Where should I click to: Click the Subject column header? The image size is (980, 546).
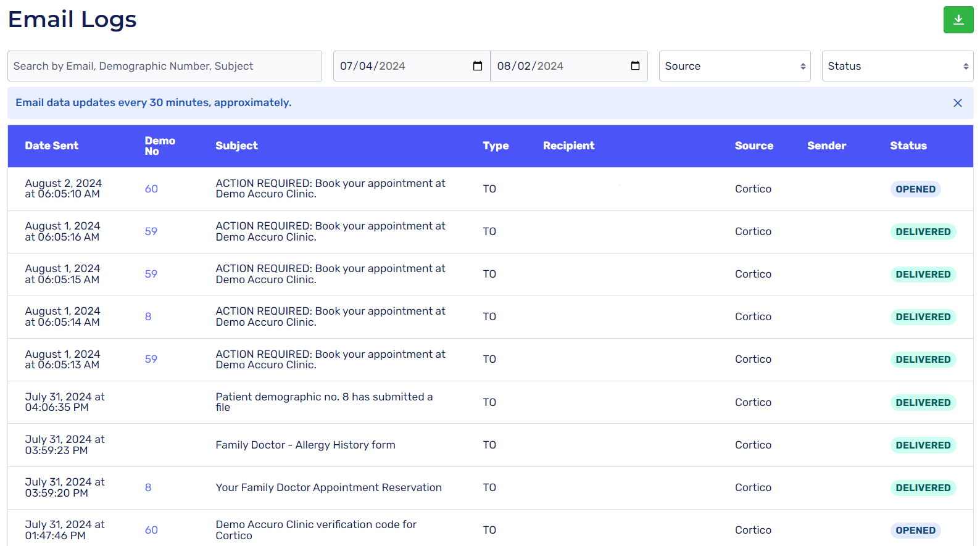point(236,146)
